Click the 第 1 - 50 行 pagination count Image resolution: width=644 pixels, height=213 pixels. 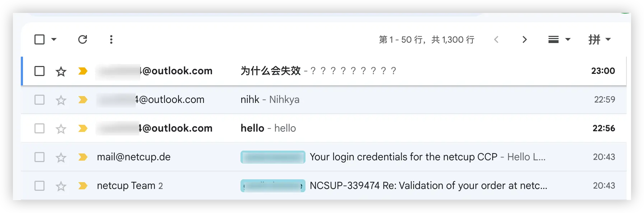coord(426,39)
